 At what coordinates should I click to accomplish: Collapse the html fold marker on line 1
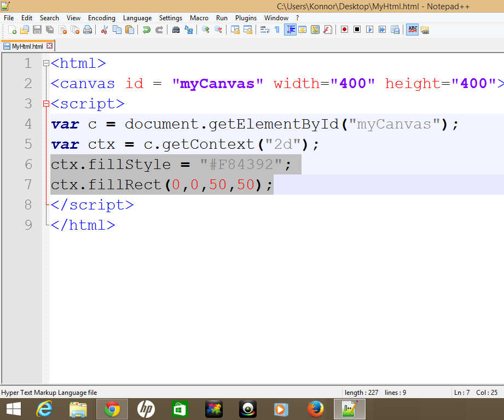(x=45, y=63)
